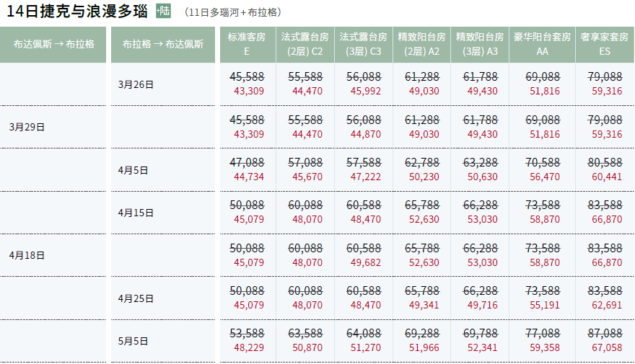
Task: Click the green 陆 icon beside the title
Action: click(163, 12)
